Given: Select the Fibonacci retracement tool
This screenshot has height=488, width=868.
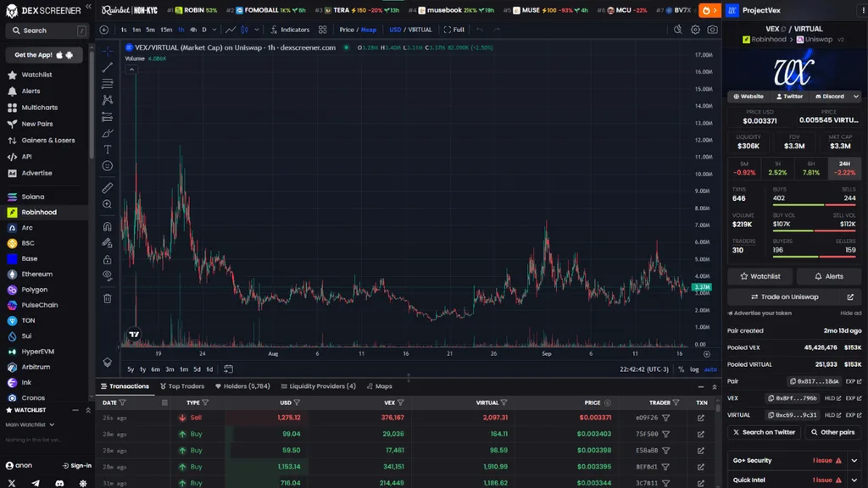Looking at the screenshot, I should [x=108, y=84].
